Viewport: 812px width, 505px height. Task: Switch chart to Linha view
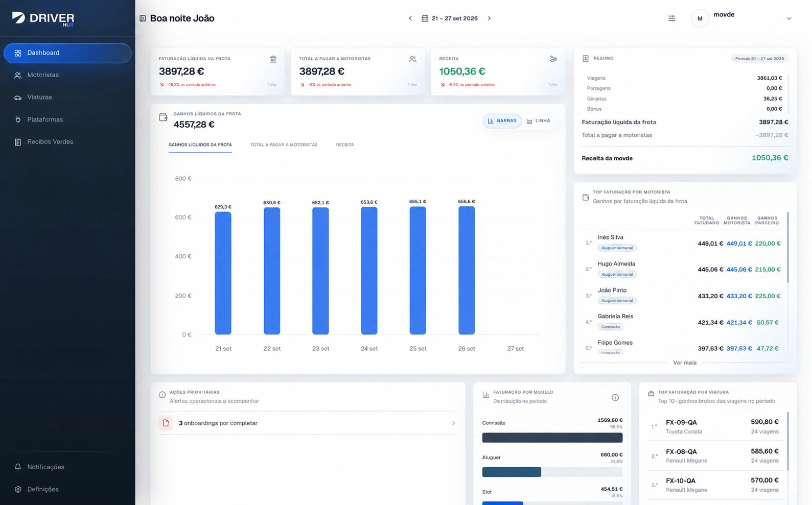point(539,121)
